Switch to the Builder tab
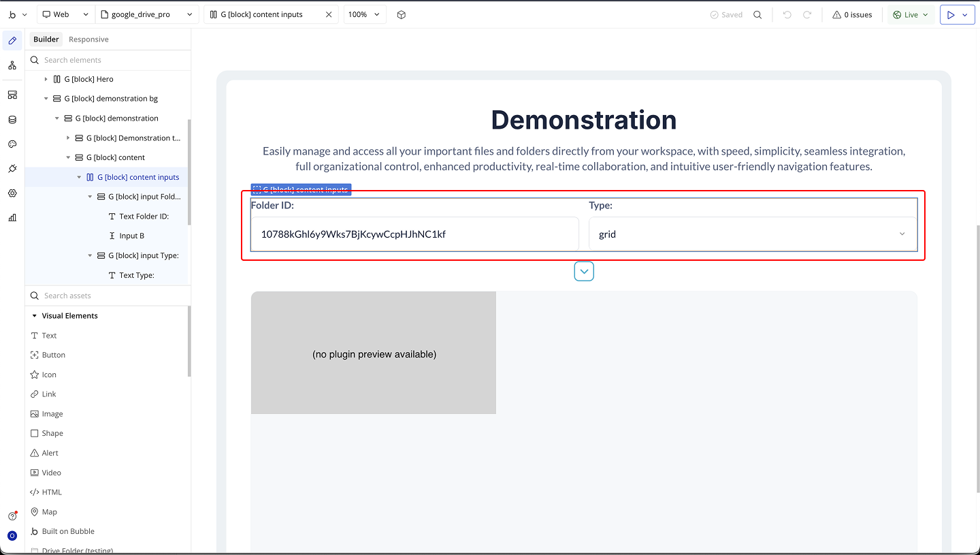The width and height of the screenshot is (980, 555). [x=46, y=39]
